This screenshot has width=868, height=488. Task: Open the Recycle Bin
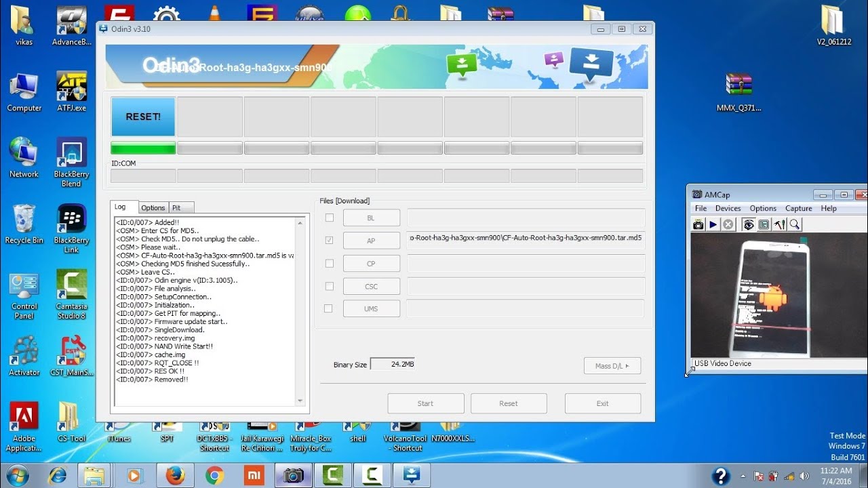(x=24, y=224)
